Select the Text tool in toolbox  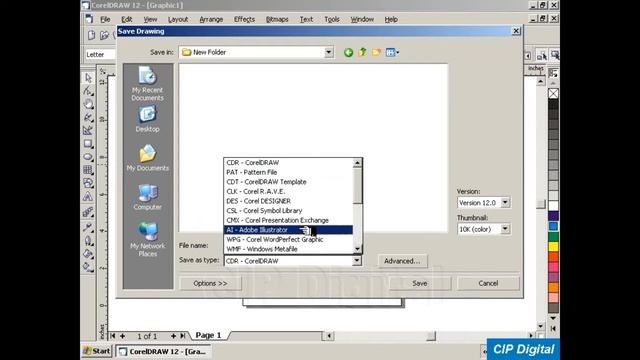pyautogui.click(x=88, y=197)
